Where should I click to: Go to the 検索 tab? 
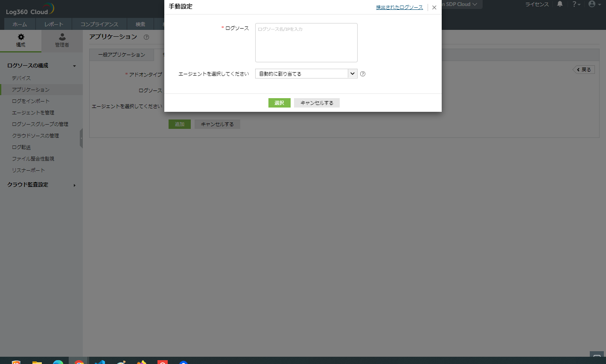pyautogui.click(x=140, y=24)
